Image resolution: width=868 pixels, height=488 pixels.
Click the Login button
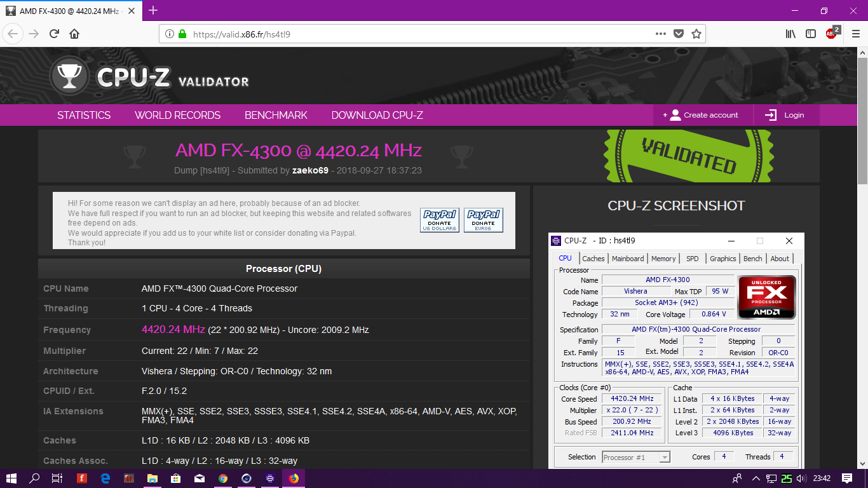[x=786, y=115]
